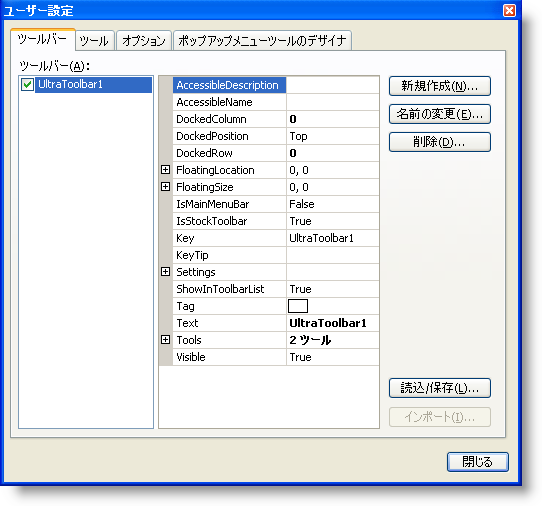Select the IsMainMenuBar property name
The width and height of the screenshot is (542, 506).
point(229,204)
